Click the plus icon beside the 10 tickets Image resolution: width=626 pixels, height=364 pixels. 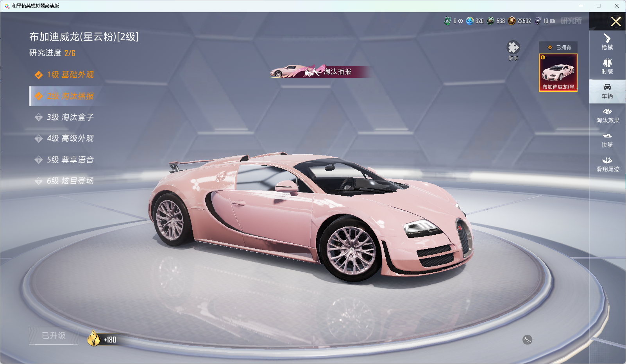[x=553, y=21]
